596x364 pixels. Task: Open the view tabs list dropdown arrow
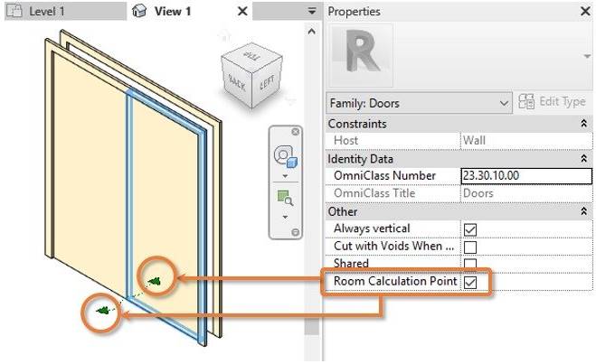[312, 11]
